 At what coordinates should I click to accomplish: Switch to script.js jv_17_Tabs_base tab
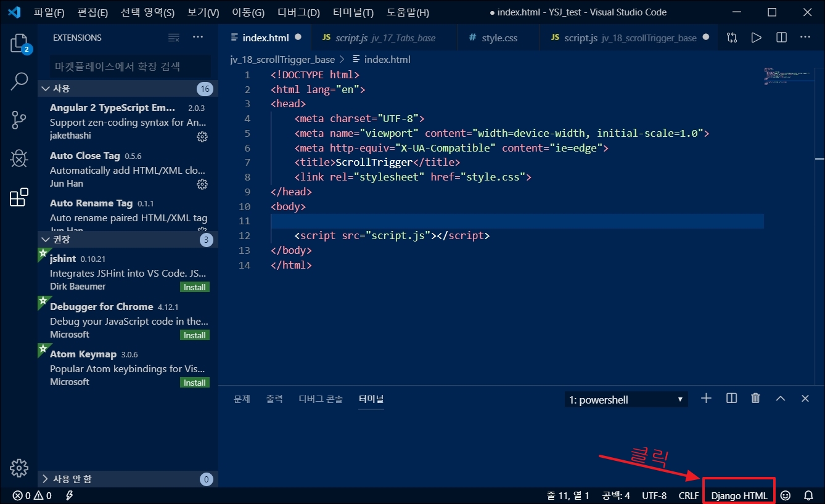pos(385,38)
